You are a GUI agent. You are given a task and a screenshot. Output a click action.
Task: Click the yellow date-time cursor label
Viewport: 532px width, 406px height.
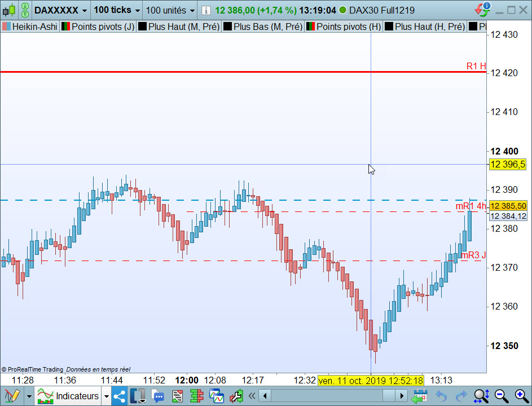(371, 381)
